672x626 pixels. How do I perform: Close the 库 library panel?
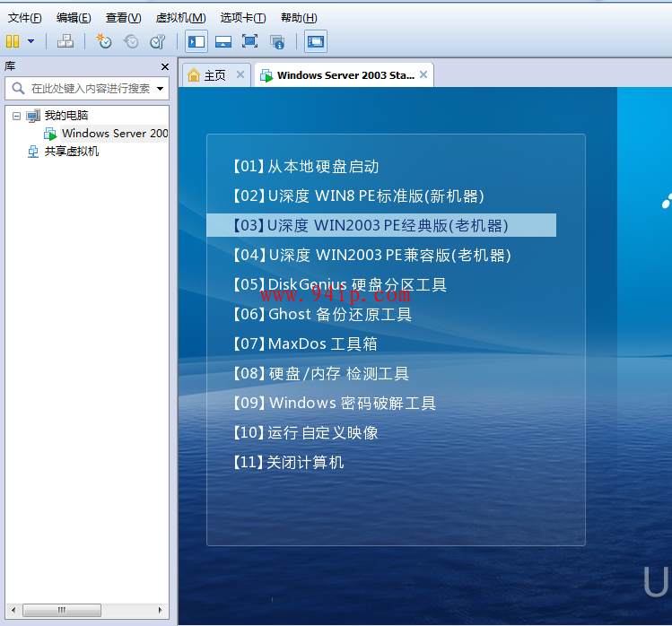[165, 67]
